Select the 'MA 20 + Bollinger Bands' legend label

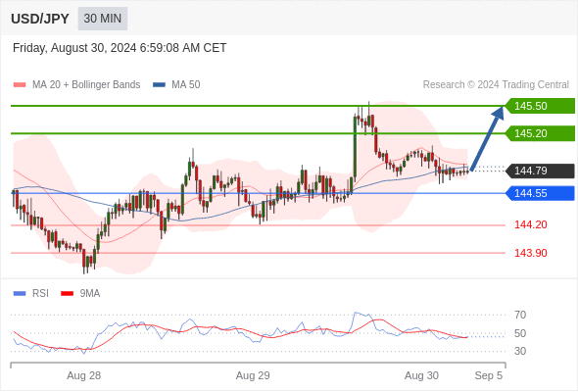coord(86,85)
